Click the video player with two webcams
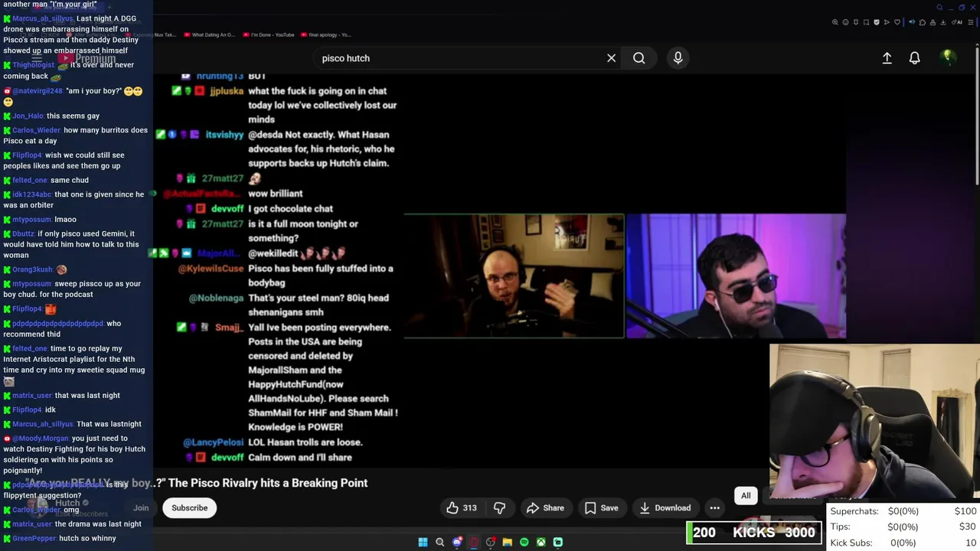The height and width of the screenshot is (551, 980). (625, 275)
